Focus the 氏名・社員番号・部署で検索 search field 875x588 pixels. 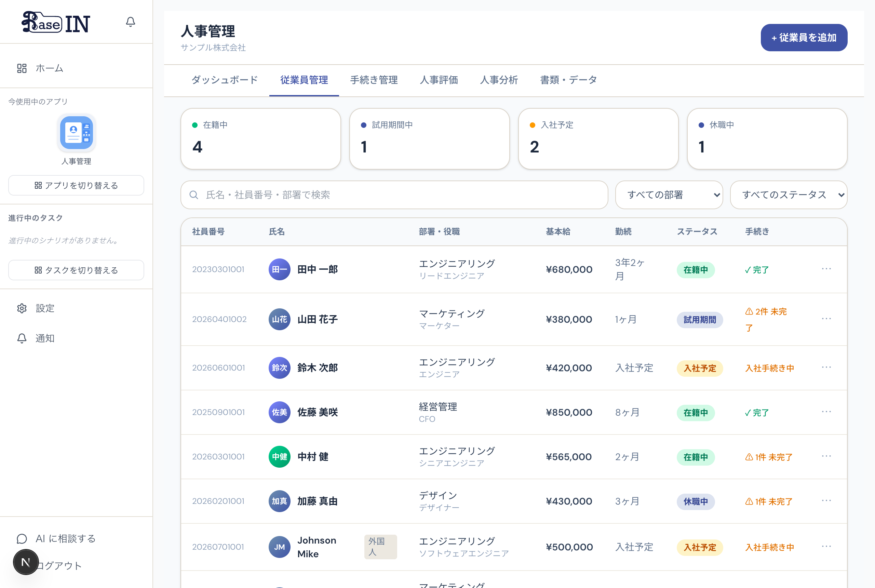394,195
